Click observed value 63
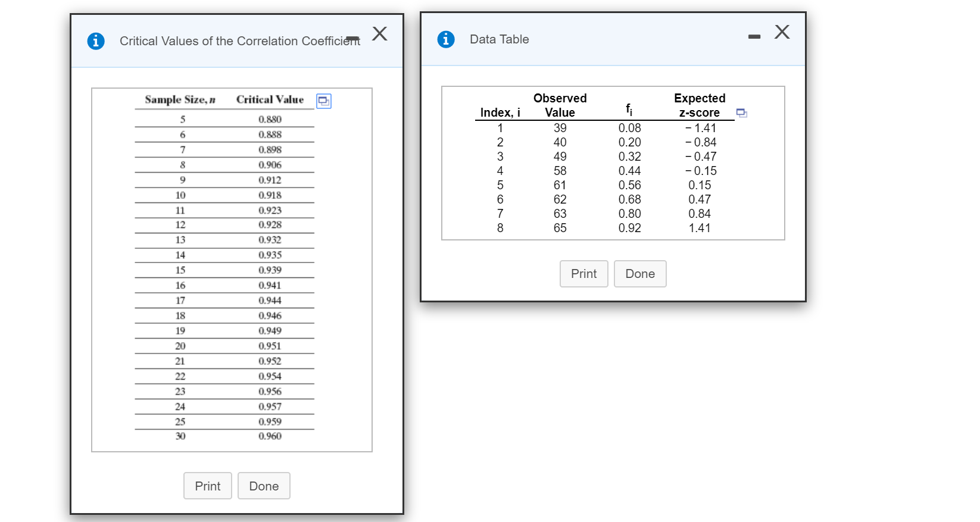Image resolution: width=980 pixels, height=522 pixels. pos(560,214)
